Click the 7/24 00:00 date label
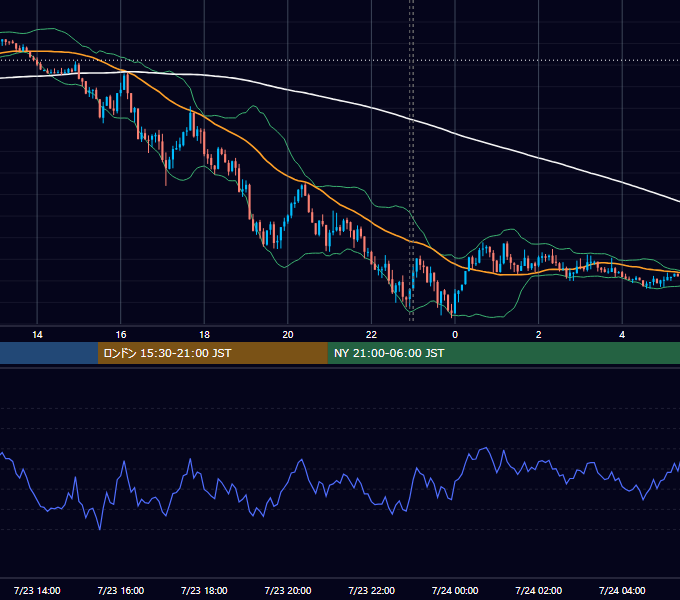 point(455,590)
